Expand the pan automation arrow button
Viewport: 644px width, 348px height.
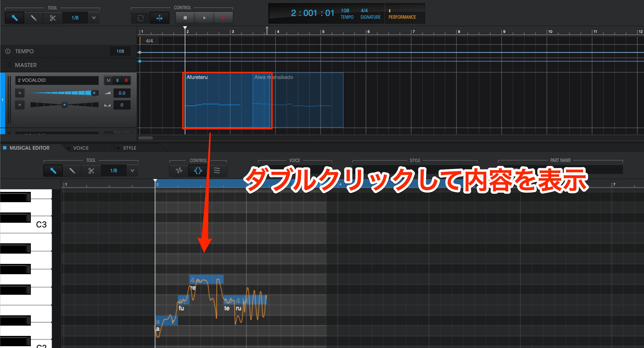click(x=20, y=105)
